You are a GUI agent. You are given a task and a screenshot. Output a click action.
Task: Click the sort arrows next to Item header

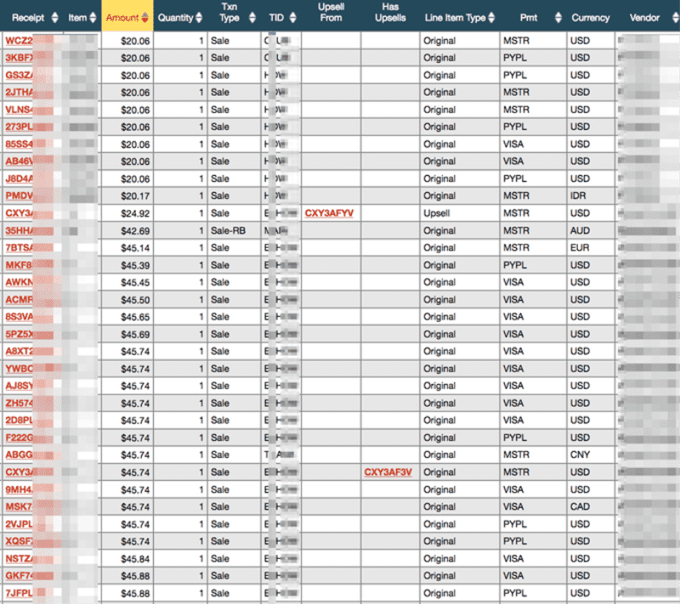click(x=94, y=18)
